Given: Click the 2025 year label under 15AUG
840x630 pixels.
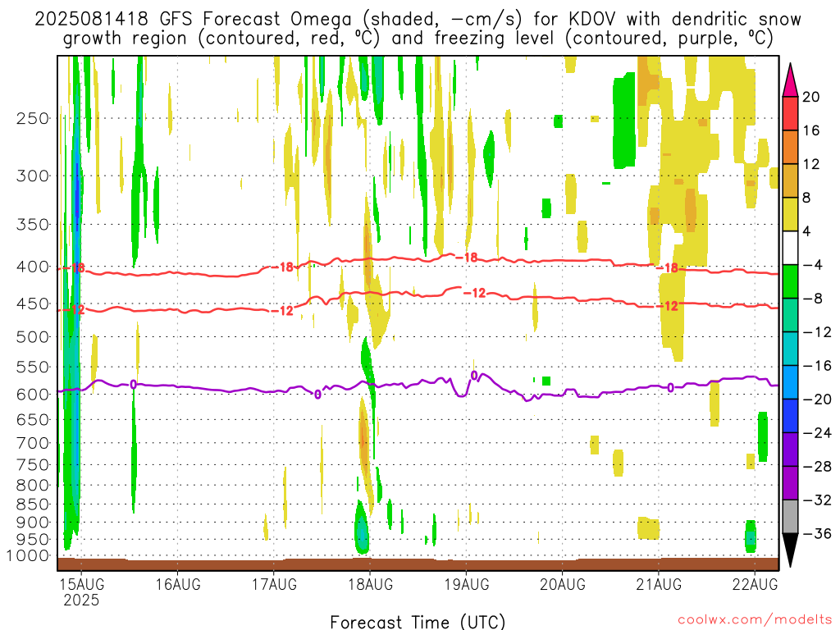Looking at the screenshot, I should [81, 600].
